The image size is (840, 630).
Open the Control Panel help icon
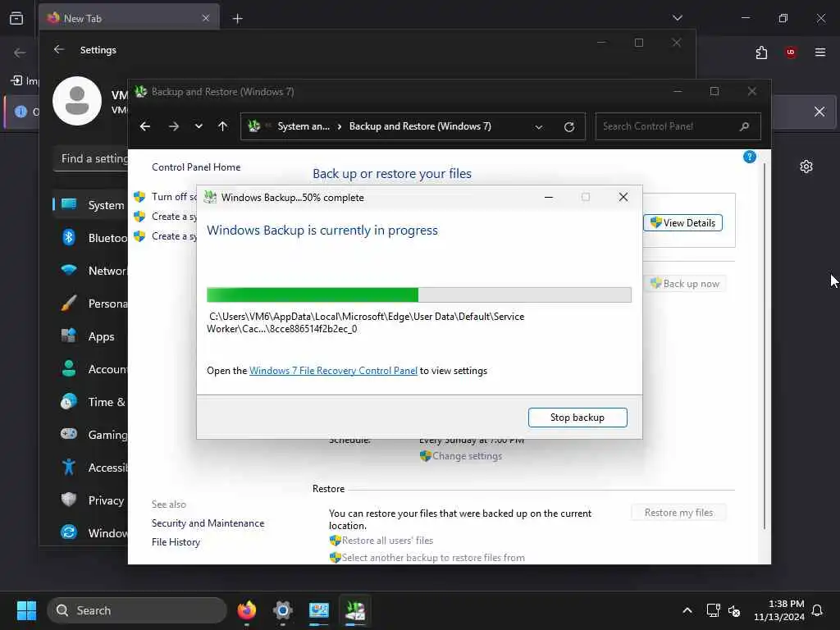coord(750,157)
